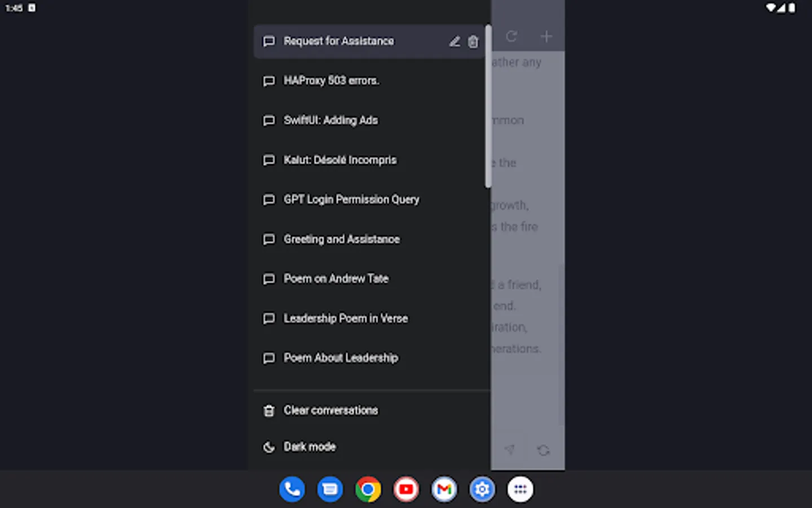
Task: Open the Greeting and Assistance conversation
Action: point(369,239)
